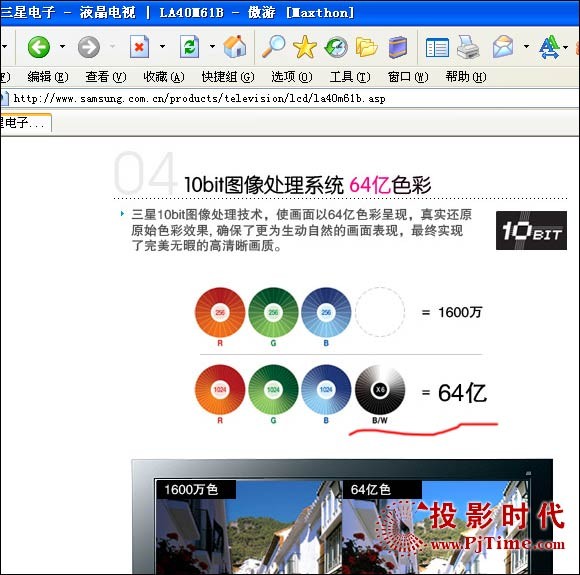Open the 收藏(A) menu

point(164,77)
